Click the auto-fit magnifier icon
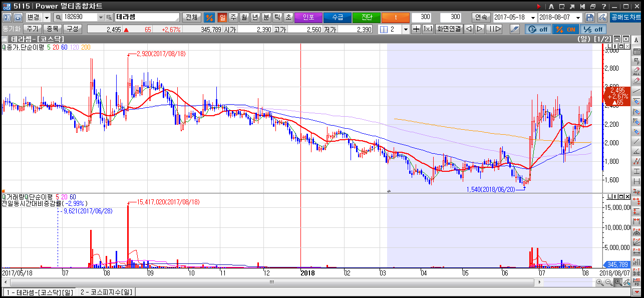 pyautogui.click(x=618, y=282)
